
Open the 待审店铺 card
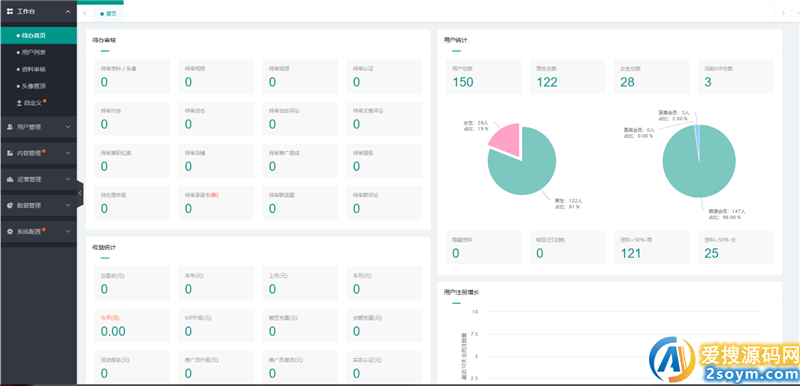point(216,161)
